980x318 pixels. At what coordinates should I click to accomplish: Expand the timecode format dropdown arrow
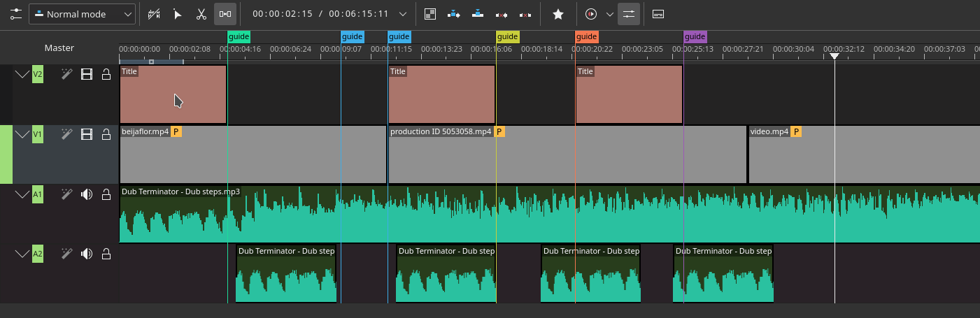pos(402,14)
